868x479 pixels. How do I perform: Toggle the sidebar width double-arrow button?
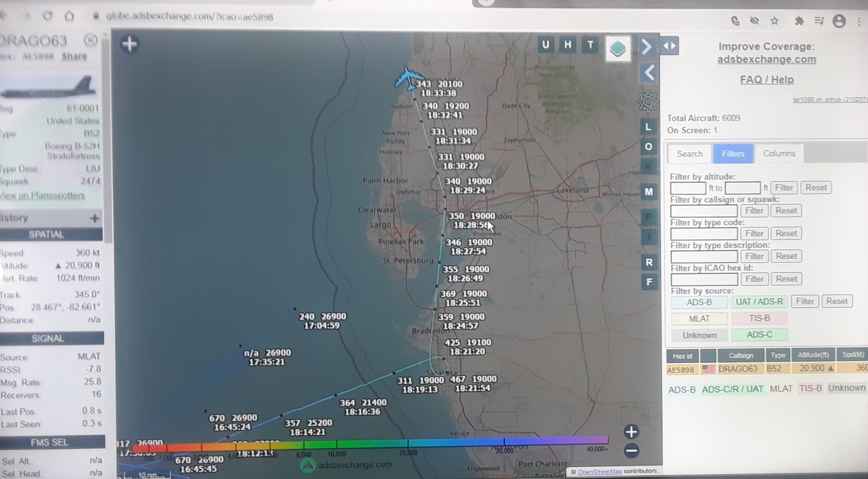tap(670, 46)
